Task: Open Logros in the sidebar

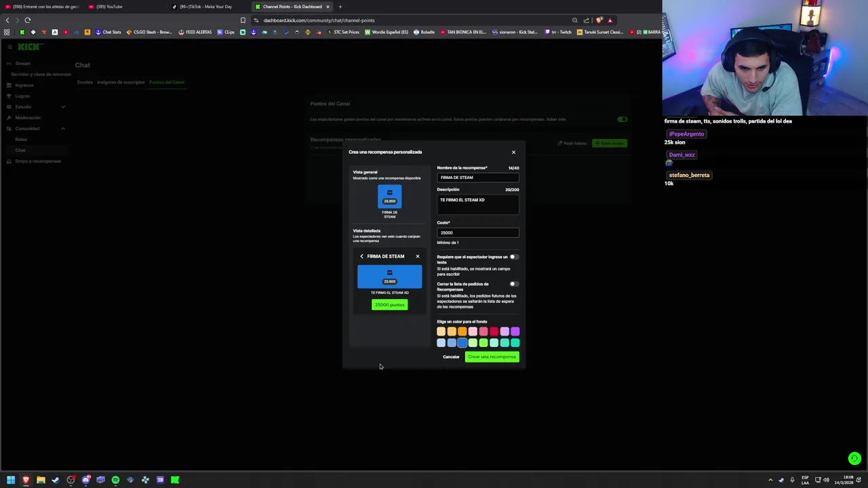Action: (x=22, y=96)
